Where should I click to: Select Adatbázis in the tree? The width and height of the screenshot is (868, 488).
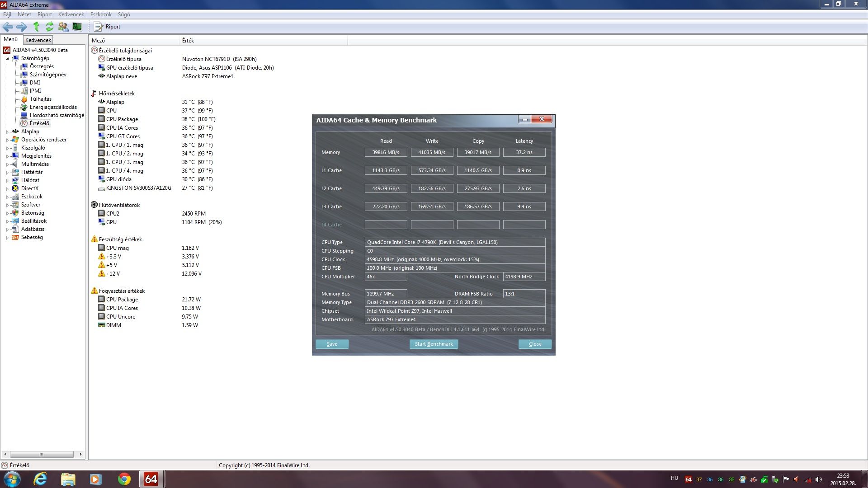(33, 229)
